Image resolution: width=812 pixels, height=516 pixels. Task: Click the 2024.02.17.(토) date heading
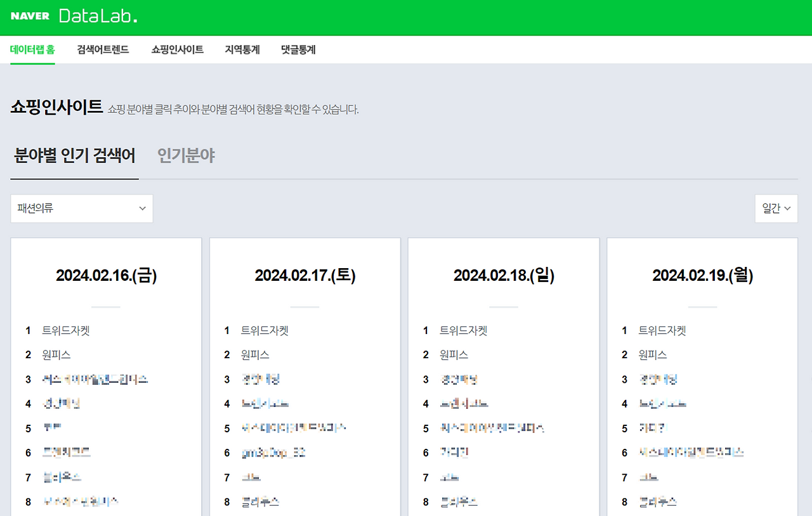[x=305, y=276]
